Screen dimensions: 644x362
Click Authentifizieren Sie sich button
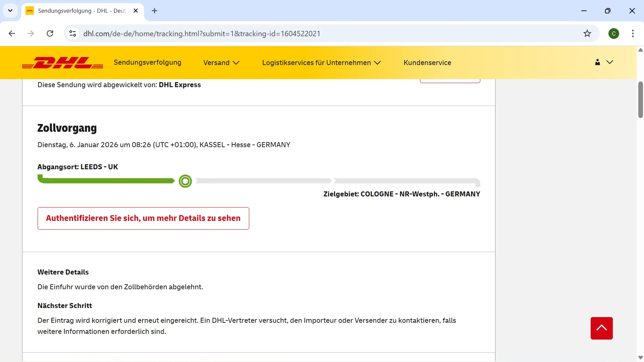tap(143, 218)
